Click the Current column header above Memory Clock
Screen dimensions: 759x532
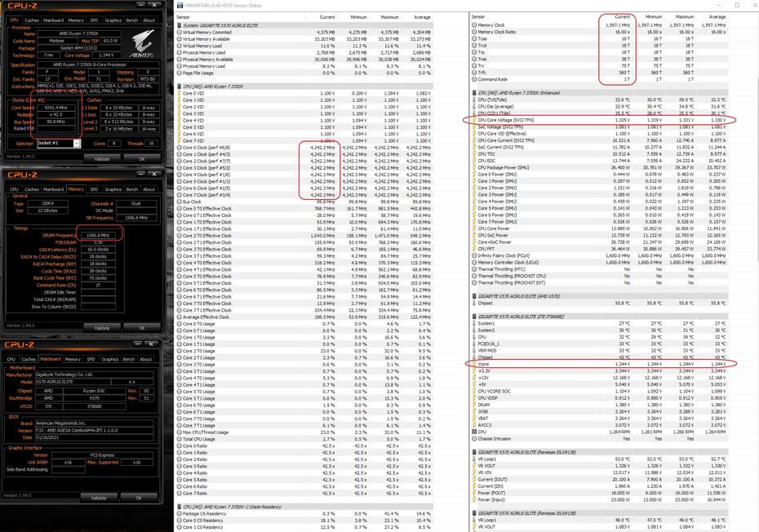[623, 16]
